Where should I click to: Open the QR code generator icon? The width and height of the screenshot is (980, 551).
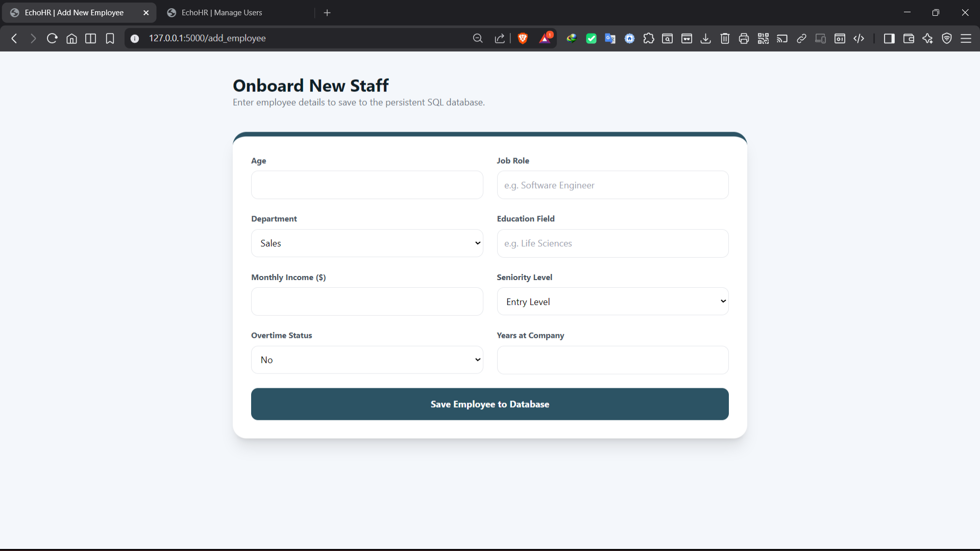tap(763, 38)
